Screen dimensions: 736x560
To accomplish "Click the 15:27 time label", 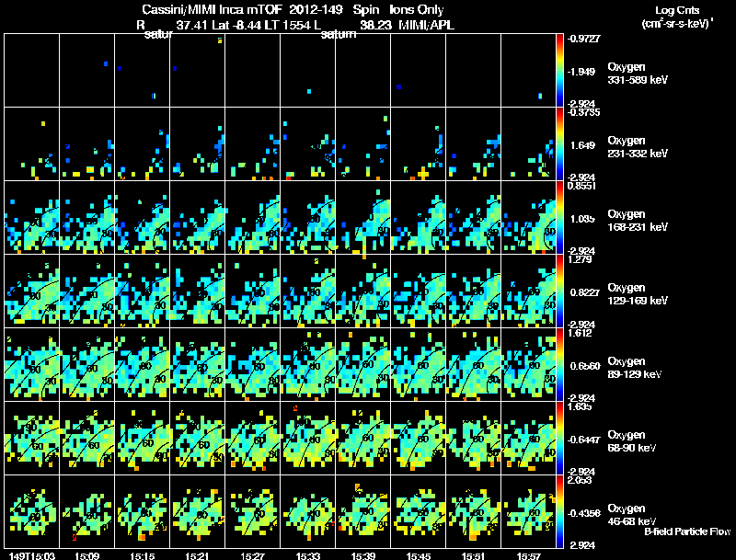I will (x=252, y=555).
